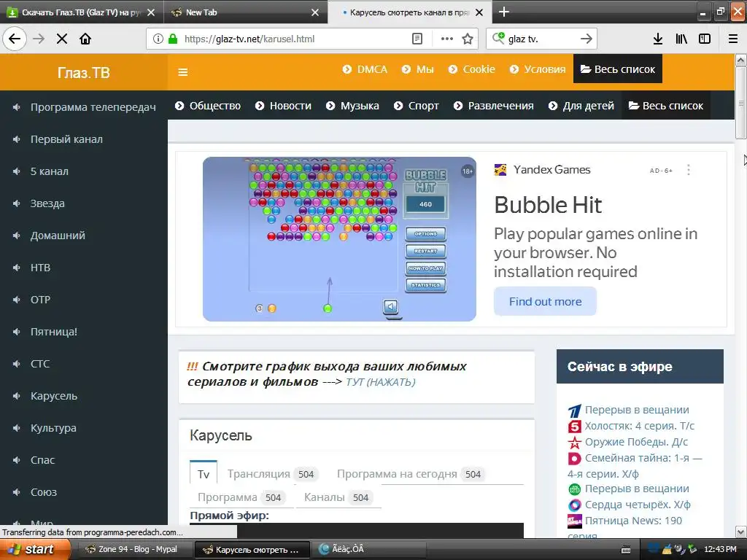747x560 pixels.
Task: Open the Новости category
Action: pyautogui.click(x=284, y=106)
